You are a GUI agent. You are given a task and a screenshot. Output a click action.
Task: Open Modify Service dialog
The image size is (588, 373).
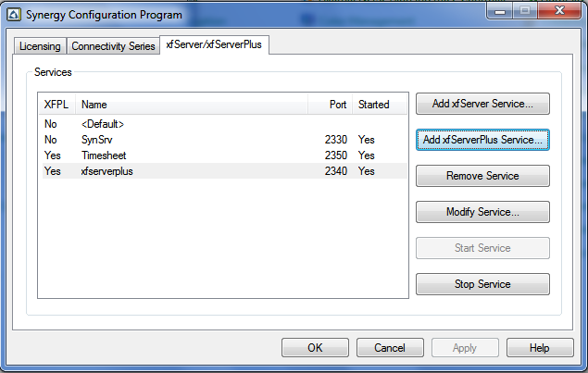coord(482,212)
